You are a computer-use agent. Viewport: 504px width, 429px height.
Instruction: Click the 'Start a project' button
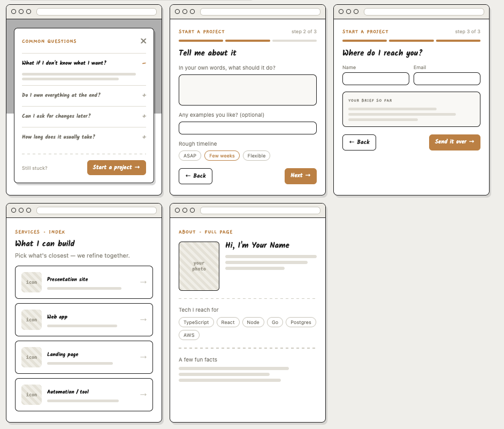(x=116, y=167)
